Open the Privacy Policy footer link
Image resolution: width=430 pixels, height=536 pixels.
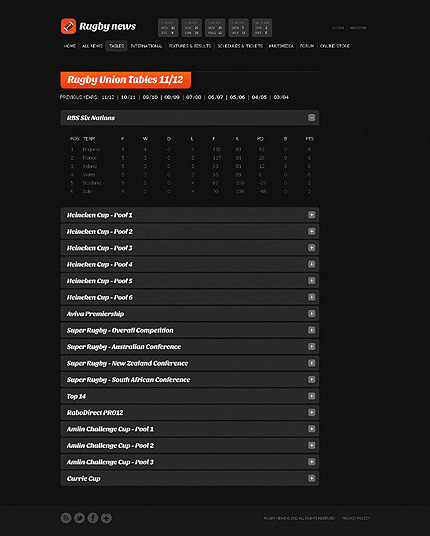click(x=355, y=518)
